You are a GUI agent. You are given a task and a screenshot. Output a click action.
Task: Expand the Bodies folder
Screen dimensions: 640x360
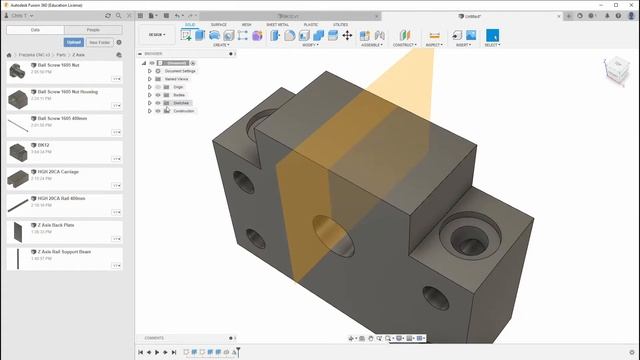150,95
